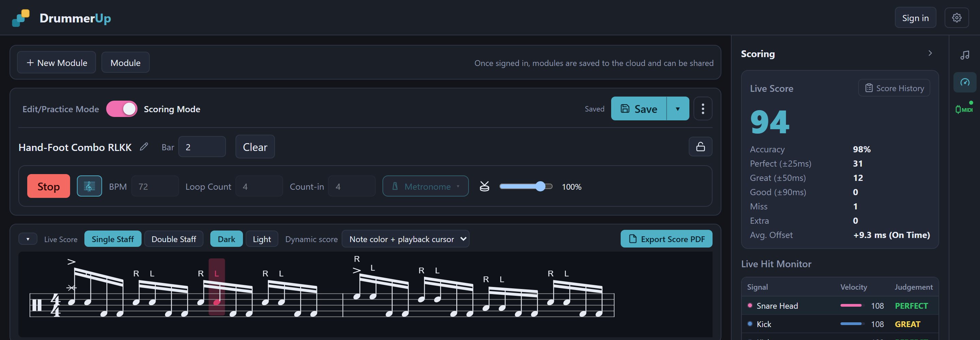Open the Module tab

pos(125,62)
